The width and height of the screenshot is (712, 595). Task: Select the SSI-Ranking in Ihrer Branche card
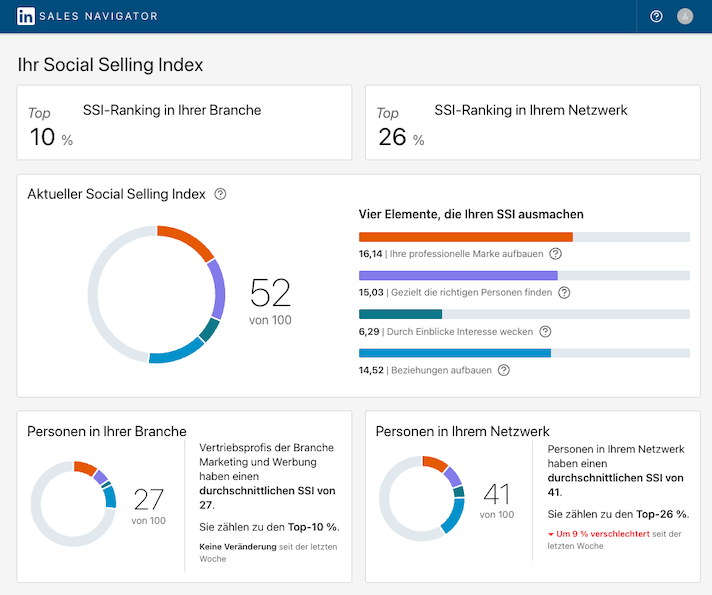[184, 122]
